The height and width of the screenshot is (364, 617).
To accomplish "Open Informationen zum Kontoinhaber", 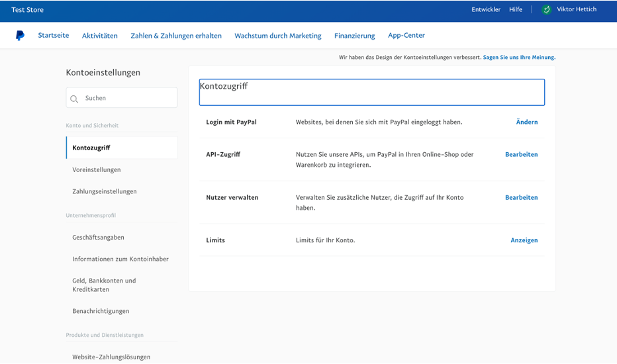I will 120,259.
